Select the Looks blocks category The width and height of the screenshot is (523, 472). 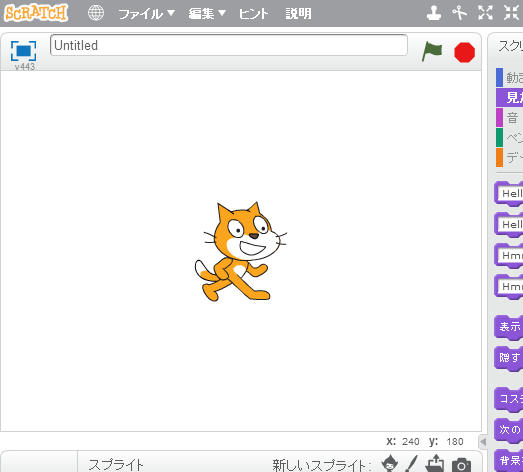coord(509,97)
